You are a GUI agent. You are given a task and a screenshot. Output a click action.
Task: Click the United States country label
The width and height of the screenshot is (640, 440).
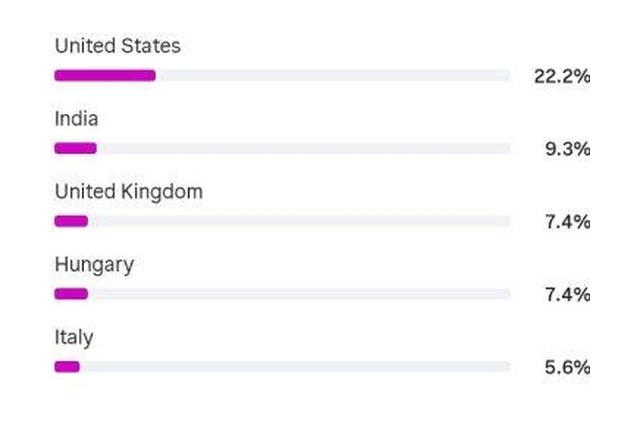pos(118,46)
